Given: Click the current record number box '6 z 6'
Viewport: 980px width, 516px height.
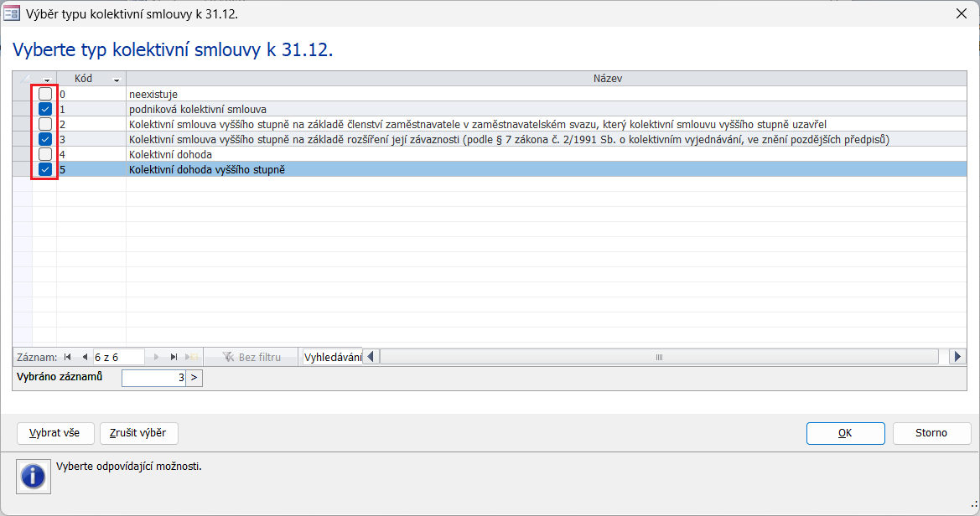Looking at the screenshot, I should click(x=118, y=358).
